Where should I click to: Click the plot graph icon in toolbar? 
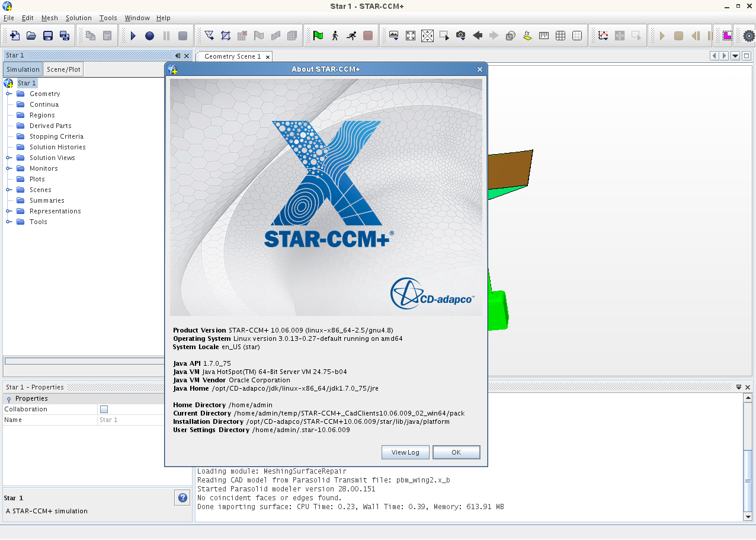click(x=603, y=36)
